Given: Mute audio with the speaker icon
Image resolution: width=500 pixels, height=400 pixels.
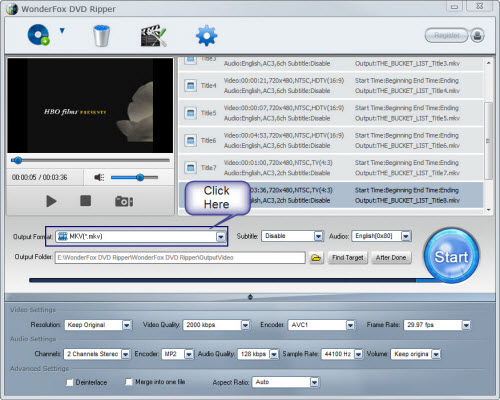Looking at the screenshot, I should click(99, 177).
